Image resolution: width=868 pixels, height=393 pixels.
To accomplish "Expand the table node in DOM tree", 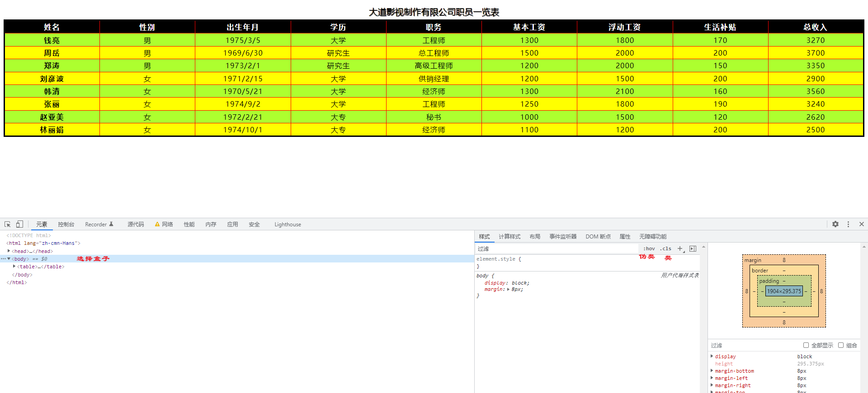I will click(x=14, y=267).
